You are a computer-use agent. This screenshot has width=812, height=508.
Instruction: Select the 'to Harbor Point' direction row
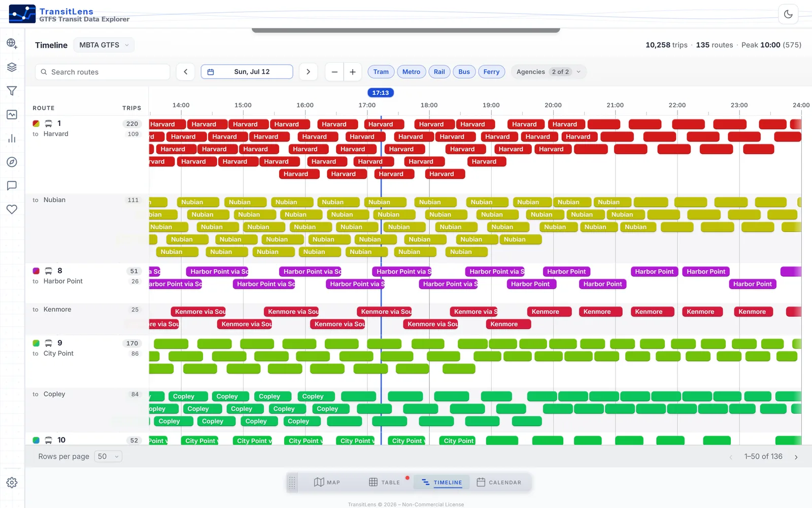[87, 281]
